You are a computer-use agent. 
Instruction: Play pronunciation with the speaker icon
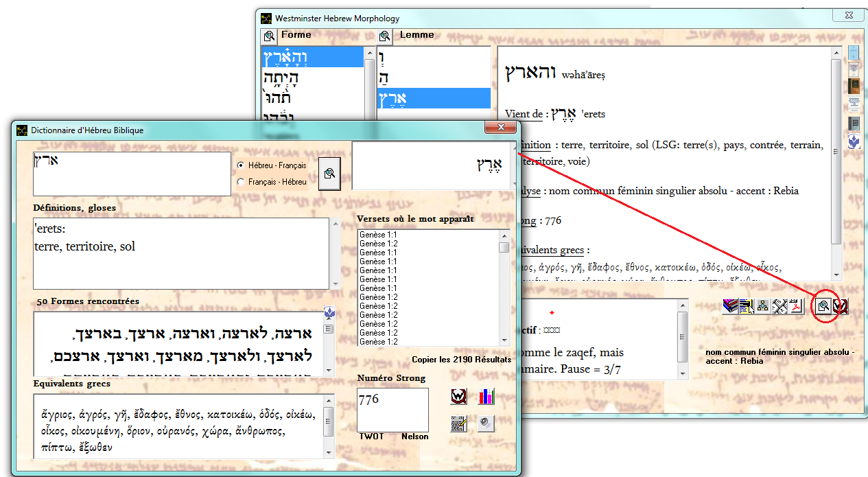(486, 423)
